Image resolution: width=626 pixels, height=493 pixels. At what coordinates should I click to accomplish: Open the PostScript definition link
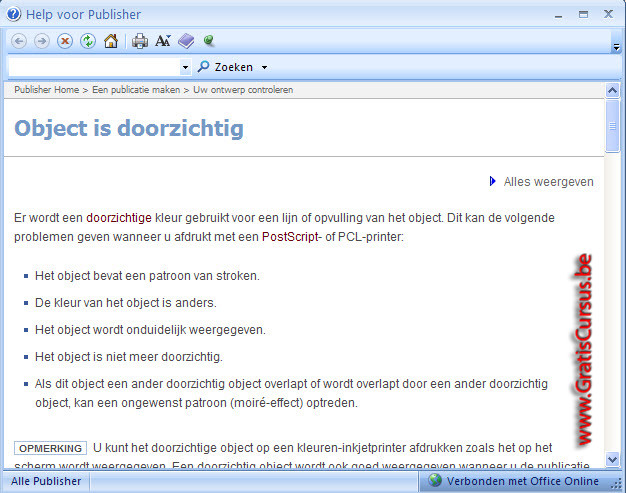(290, 237)
